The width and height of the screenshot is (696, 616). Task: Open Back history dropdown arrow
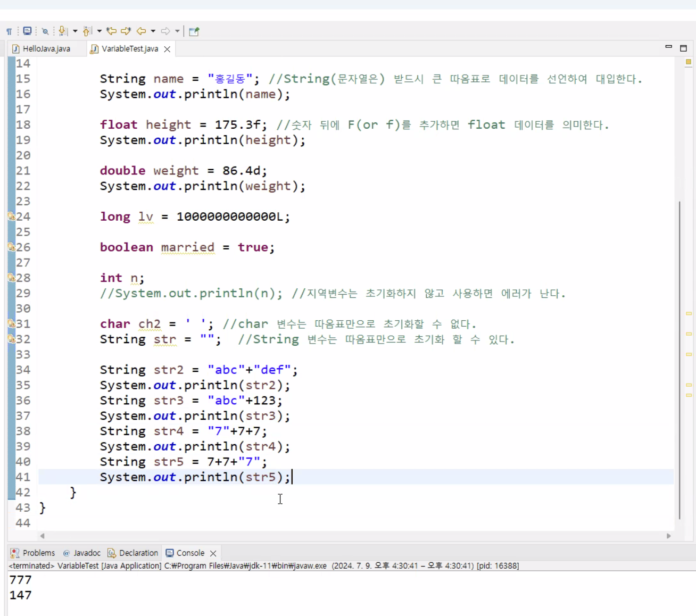(153, 31)
